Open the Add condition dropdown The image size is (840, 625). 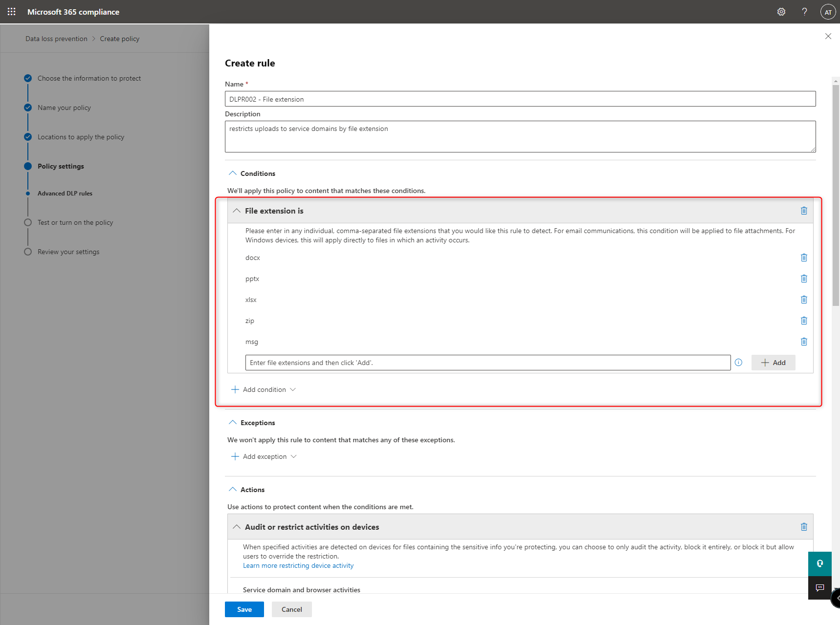coord(264,389)
